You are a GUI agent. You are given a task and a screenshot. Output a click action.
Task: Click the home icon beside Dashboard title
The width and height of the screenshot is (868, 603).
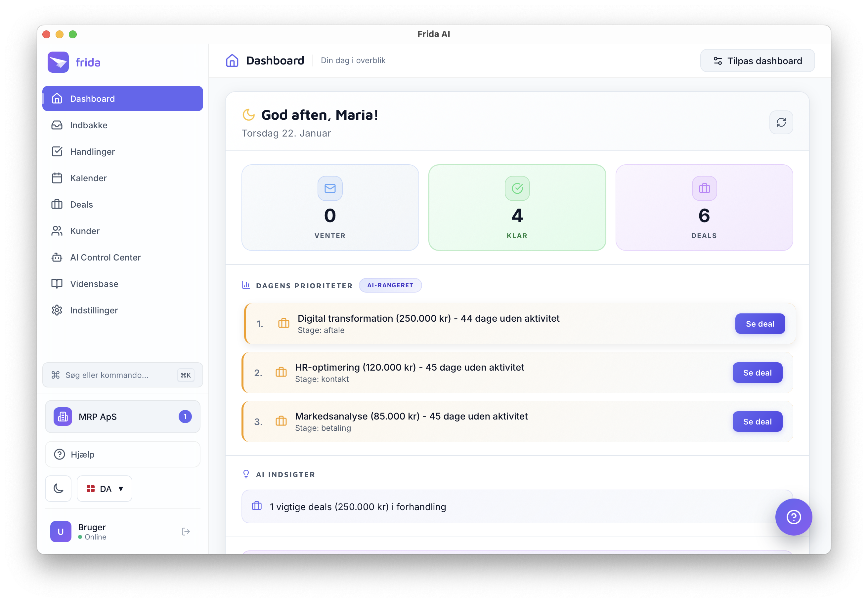pyautogui.click(x=232, y=60)
